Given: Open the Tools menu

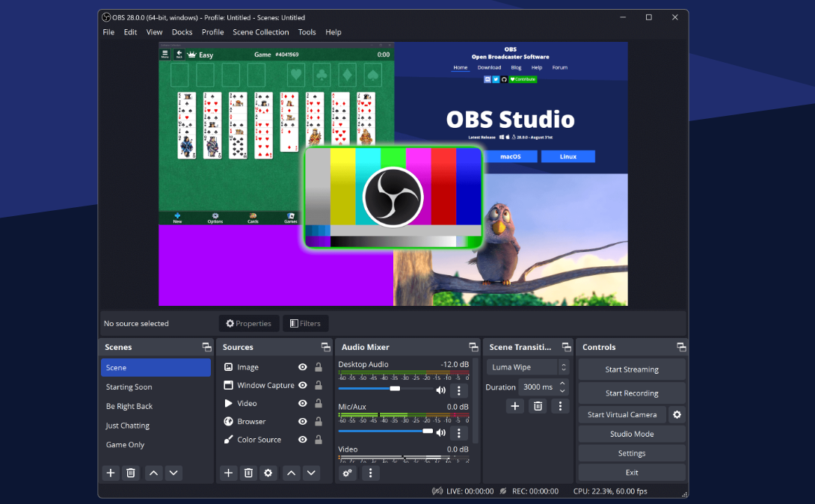Looking at the screenshot, I should pyautogui.click(x=307, y=32).
